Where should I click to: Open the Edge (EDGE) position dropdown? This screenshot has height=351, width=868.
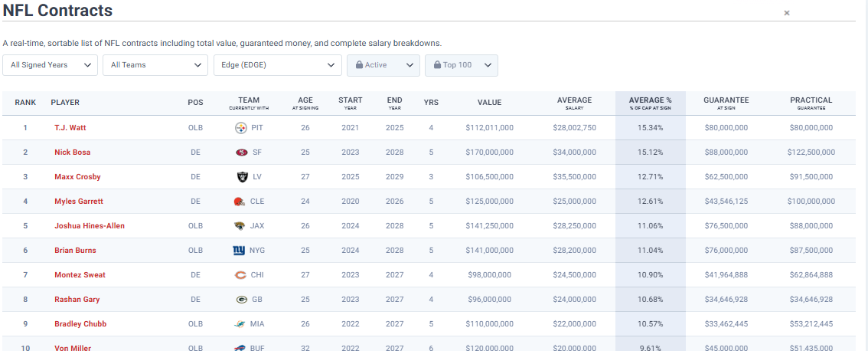click(277, 65)
